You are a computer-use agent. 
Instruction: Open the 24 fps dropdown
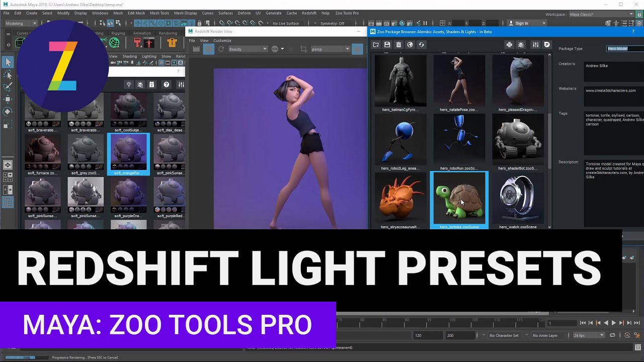pos(588,335)
